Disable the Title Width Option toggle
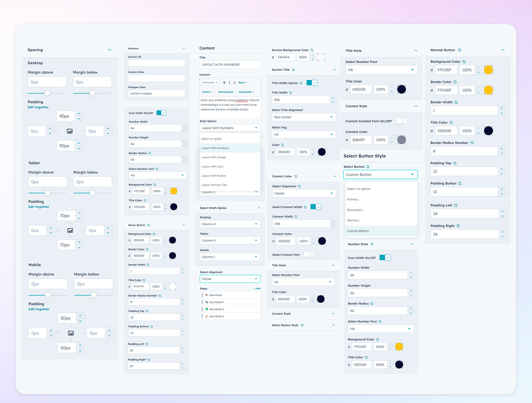The image size is (532, 403). coord(312,83)
